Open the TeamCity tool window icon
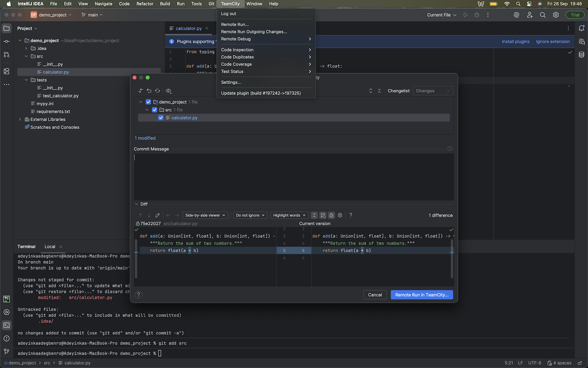This screenshot has height=368, width=588. tap(7, 299)
